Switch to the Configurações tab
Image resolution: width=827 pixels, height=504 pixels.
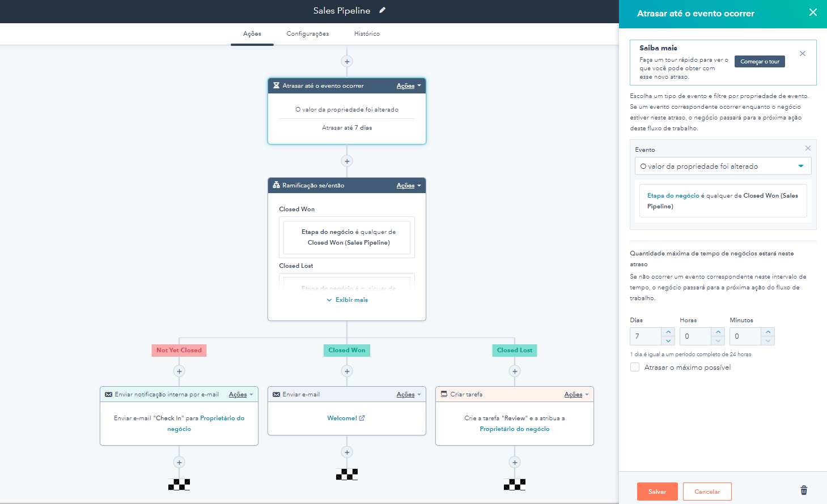[307, 33]
